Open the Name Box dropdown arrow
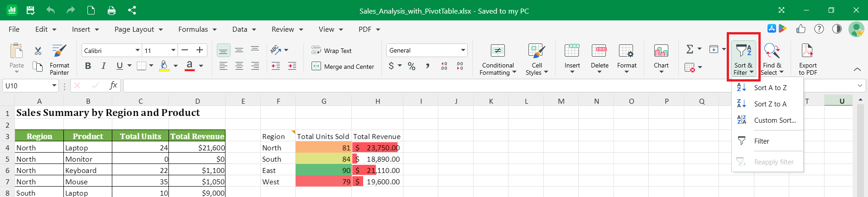 [54, 85]
